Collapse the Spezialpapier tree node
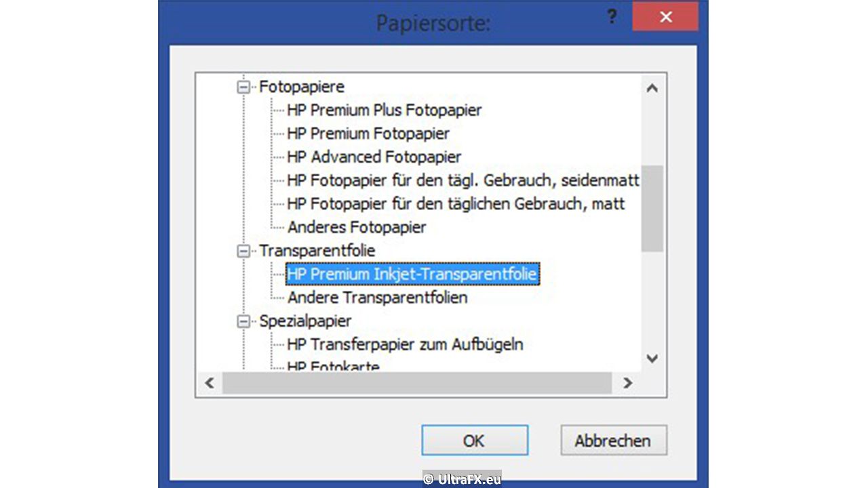868x488 pixels. [x=243, y=321]
